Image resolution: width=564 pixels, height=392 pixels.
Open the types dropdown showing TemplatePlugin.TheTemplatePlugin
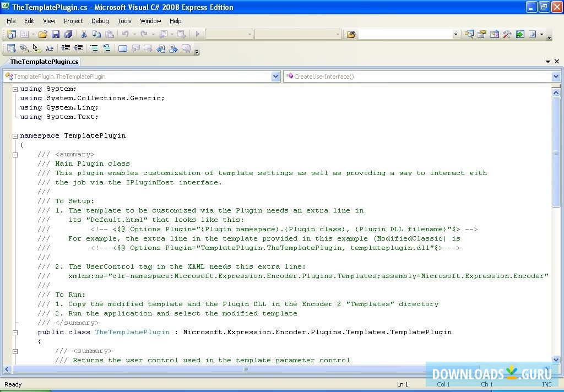pos(275,77)
